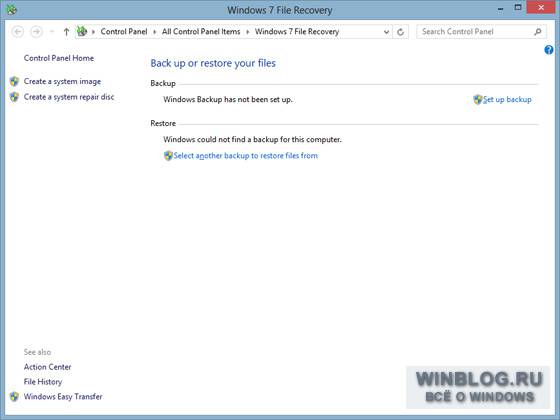Expand the chevron after All Control Panel Items
This screenshot has width=560, height=420.
[x=248, y=32]
